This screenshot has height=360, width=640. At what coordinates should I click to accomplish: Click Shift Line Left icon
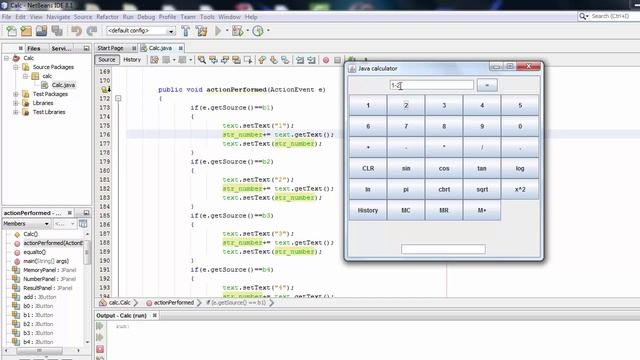[x=300, y=60]
